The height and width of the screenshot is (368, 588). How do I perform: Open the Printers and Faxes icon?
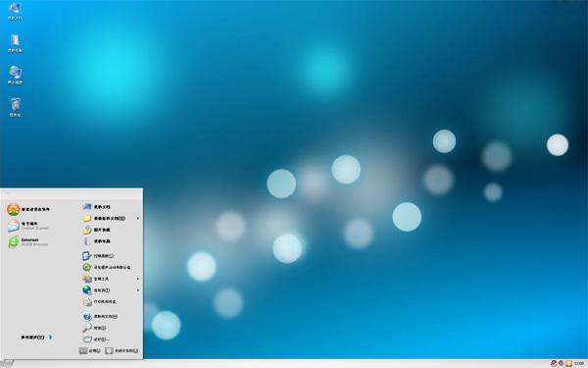tap(87, 301)
